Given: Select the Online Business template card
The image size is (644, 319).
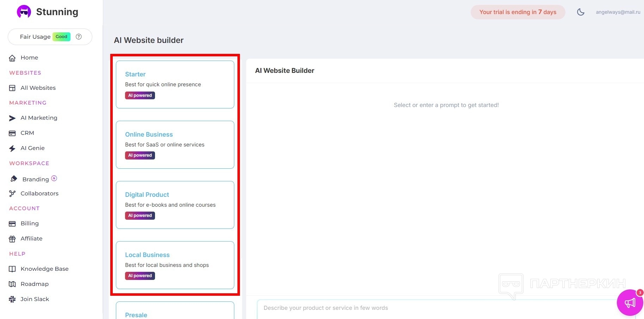Looking at the screenshot, I should [x=175, y=145].
